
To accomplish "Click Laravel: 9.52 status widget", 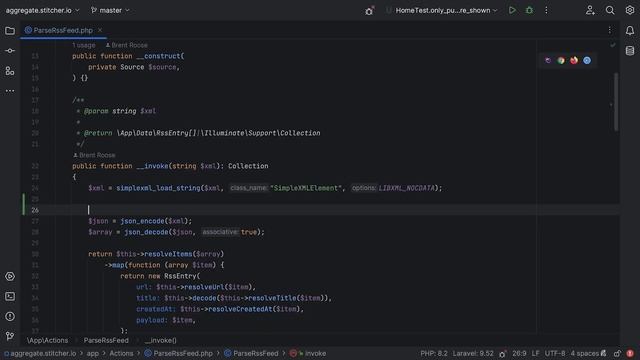I will tap(473, 353).
